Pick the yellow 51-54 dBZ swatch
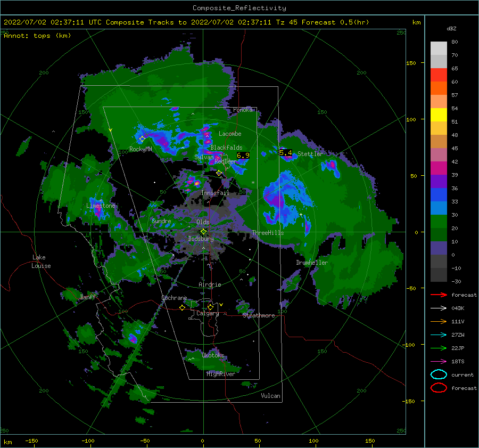This screenshot has height=448, width=479. click(439, 115)
